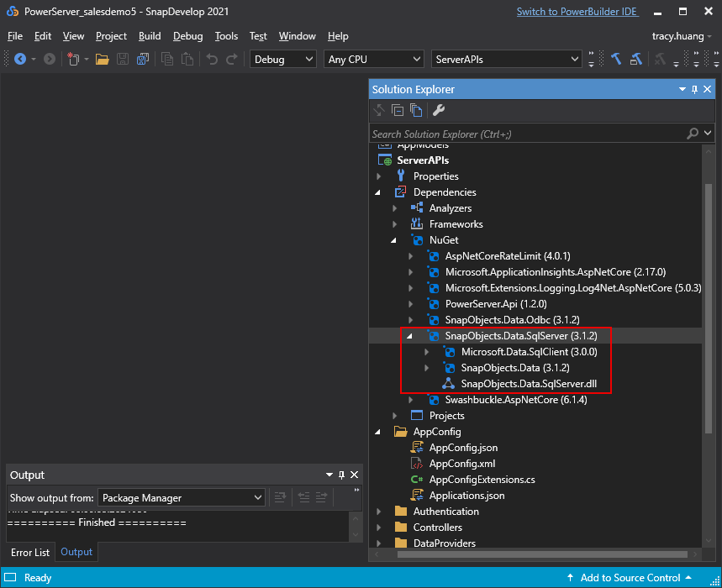The image size is (722, 588).
Task: Click the SnapDevelop logo icon
Action: point(13,12)
